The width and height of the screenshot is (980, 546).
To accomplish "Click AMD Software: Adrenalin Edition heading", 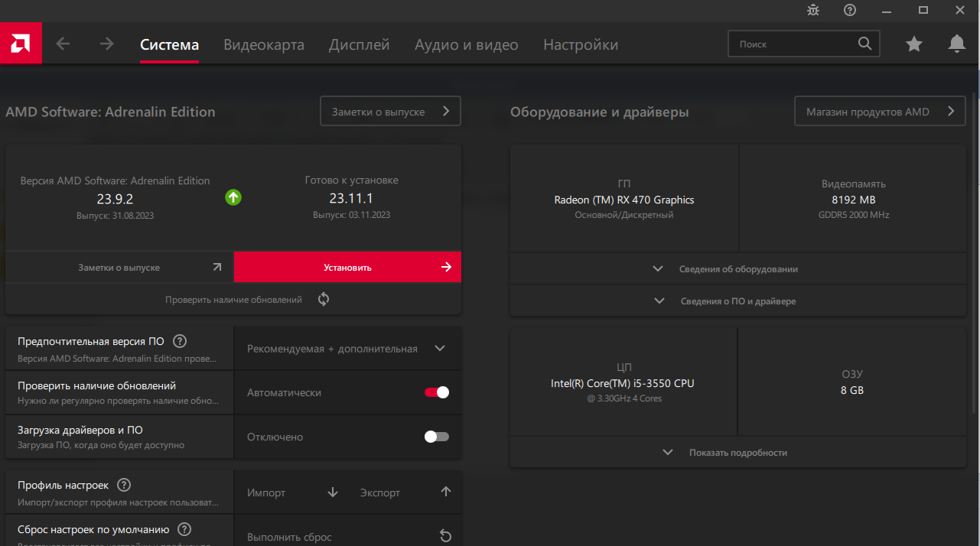I will pos(110,112).
